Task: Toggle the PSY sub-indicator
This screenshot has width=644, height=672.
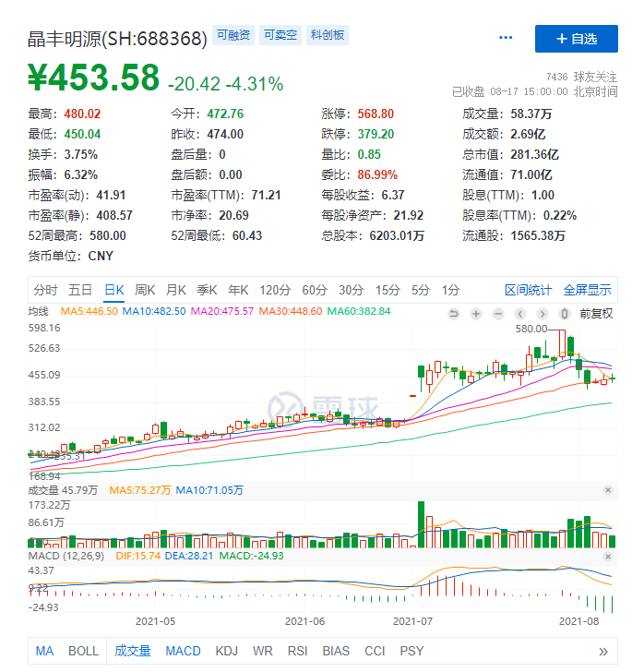Action: [x=411, y=652]
